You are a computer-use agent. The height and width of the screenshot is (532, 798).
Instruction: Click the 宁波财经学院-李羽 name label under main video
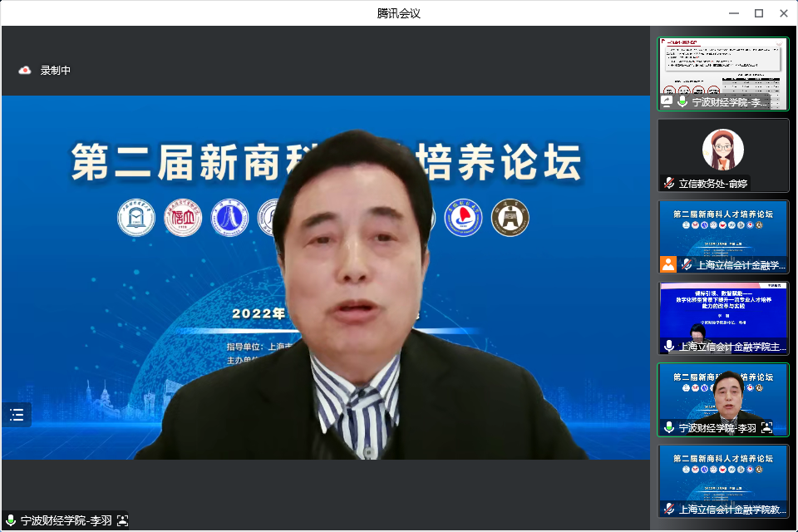pos(66,521)
